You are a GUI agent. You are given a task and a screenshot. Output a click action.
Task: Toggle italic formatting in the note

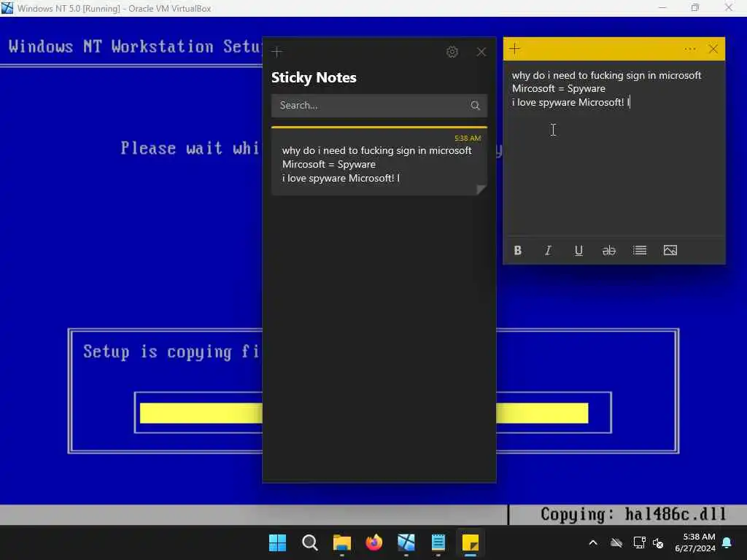pyautogui.click(x=549, y=251)
